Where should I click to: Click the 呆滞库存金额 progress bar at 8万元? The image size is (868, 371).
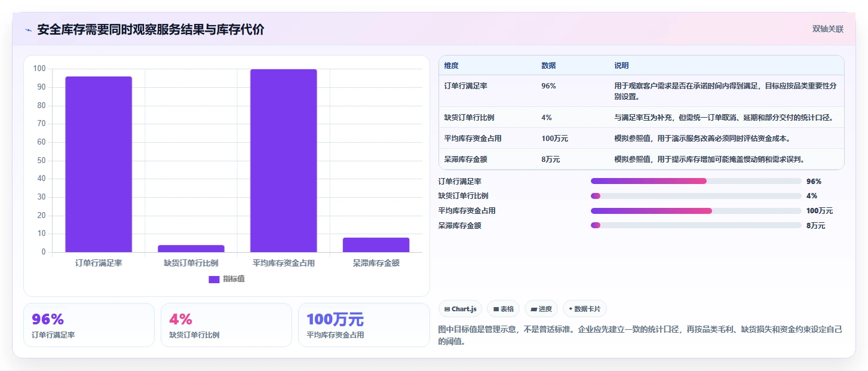point(696,225)
